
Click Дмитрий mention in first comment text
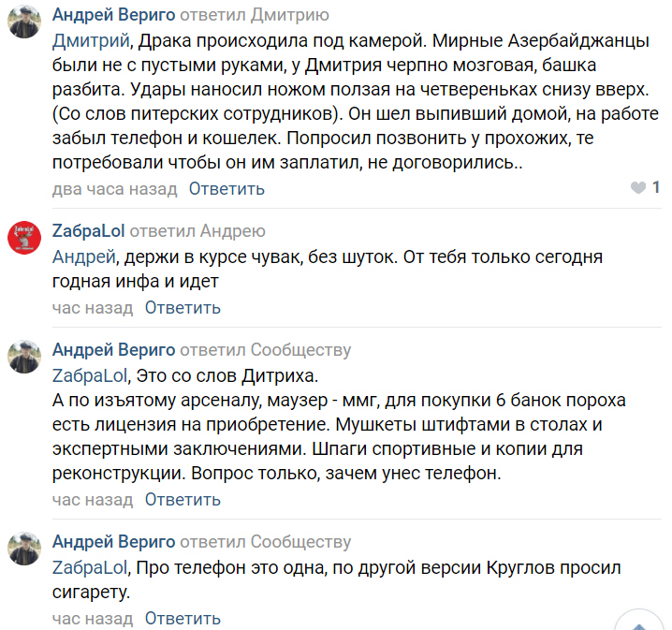[91, 41]
